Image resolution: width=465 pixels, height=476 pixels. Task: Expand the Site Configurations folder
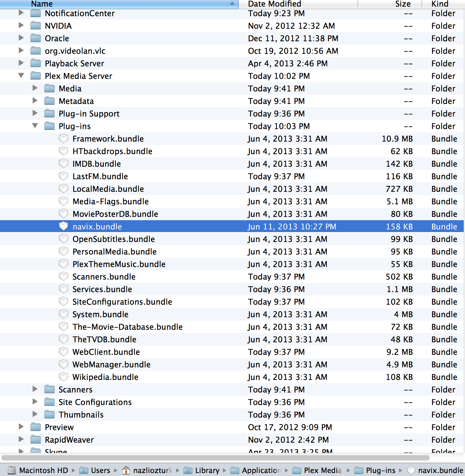tap(35, 402)
